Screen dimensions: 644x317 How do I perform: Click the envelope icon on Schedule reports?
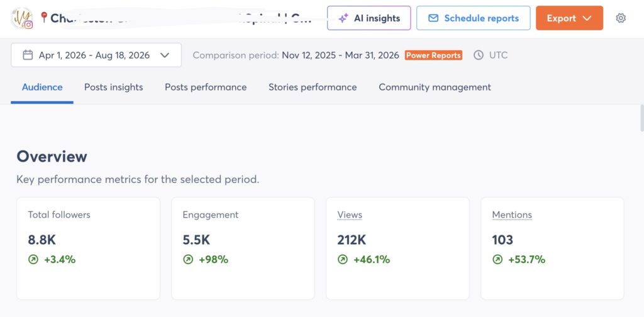click(x=433, y=18)
